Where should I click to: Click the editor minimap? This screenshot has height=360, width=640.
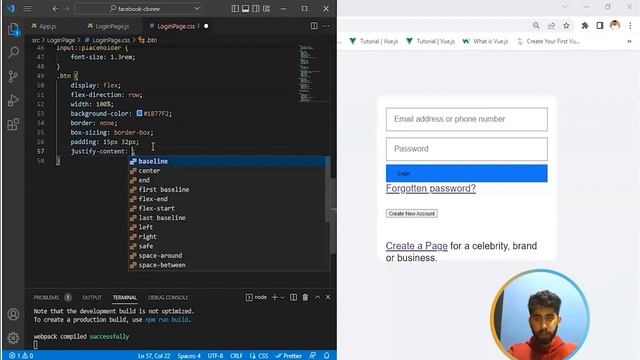(312, 73)
